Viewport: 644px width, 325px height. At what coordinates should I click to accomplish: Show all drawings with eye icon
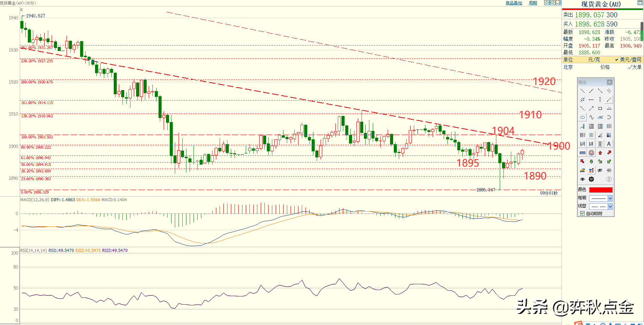[583, 179]
